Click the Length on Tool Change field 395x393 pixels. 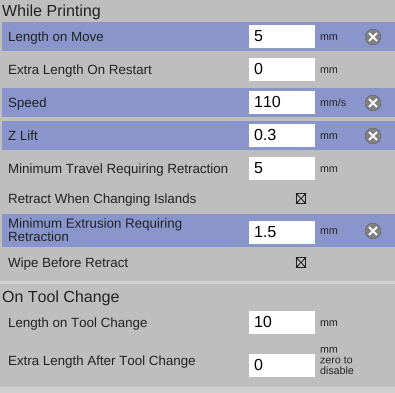coord(282,322)
